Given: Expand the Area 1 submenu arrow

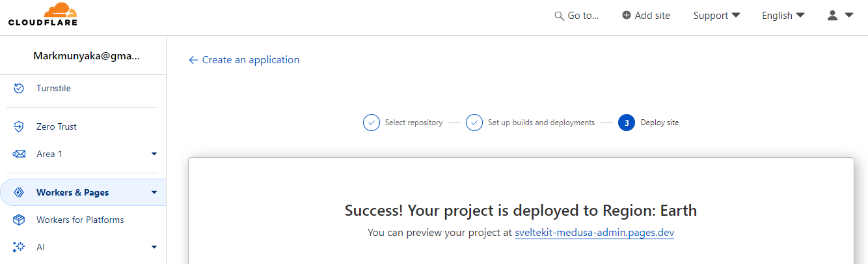Looking at the screenshot, I should 154,154.
